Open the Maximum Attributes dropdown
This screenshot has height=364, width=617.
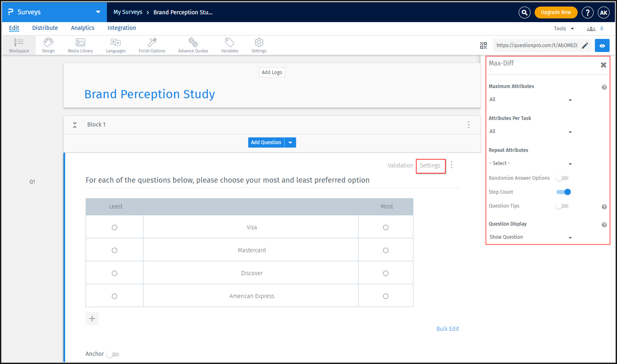click(531, 99)
